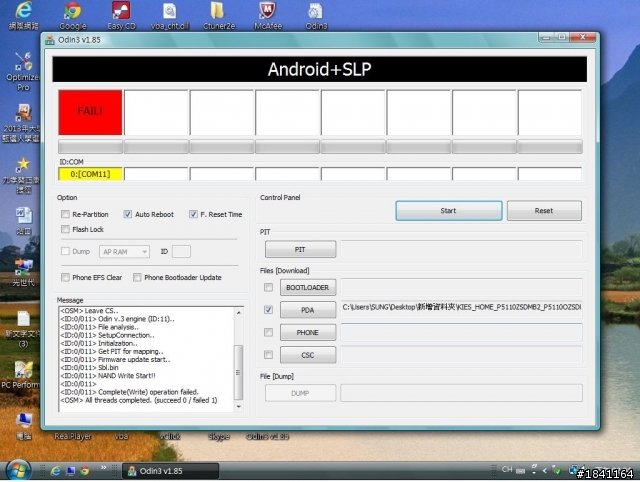Viewport: 640px width, 482px height.
Task: Click Odin3 title bar app icon
Action: pos(50,40)
